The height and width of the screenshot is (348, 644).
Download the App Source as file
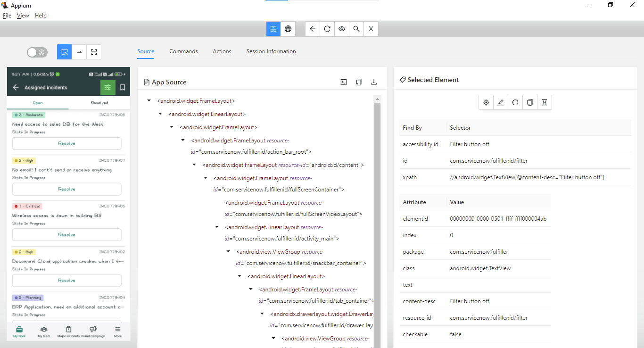pos(374,82)
